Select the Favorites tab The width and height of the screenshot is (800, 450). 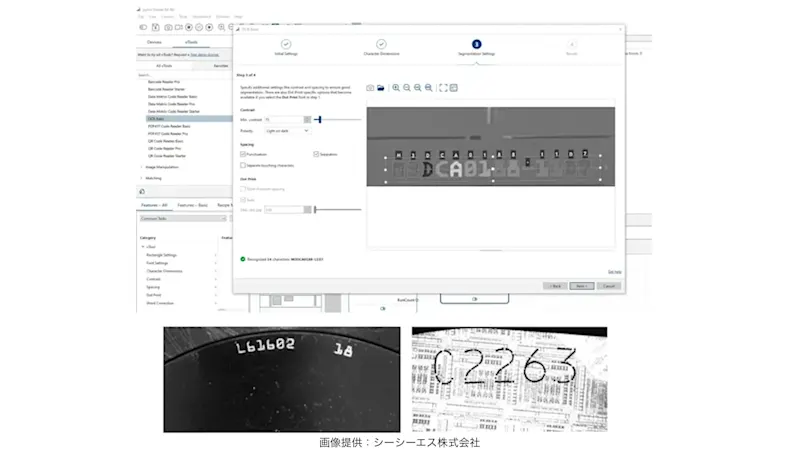tap(221, 66)
